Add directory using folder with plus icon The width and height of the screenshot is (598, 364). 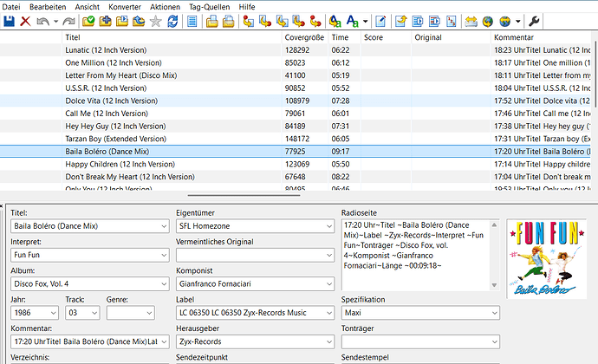[x=105, y=22]
